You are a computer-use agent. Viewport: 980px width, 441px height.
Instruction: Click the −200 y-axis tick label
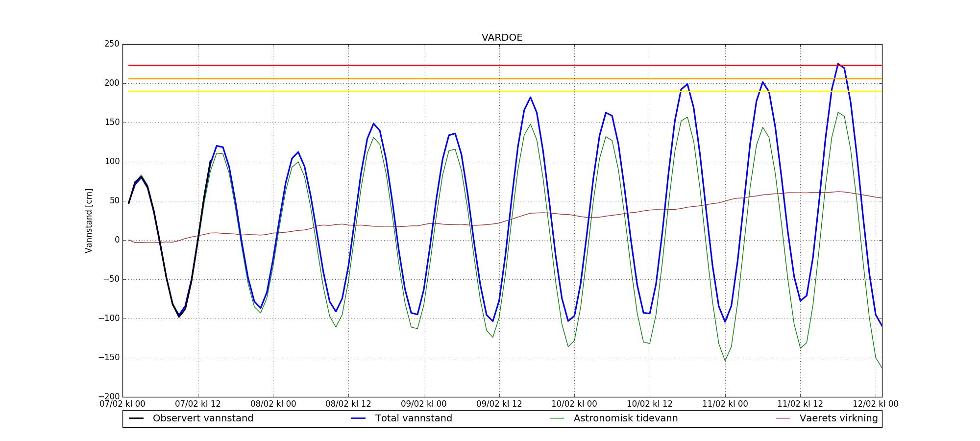point(109,397)
